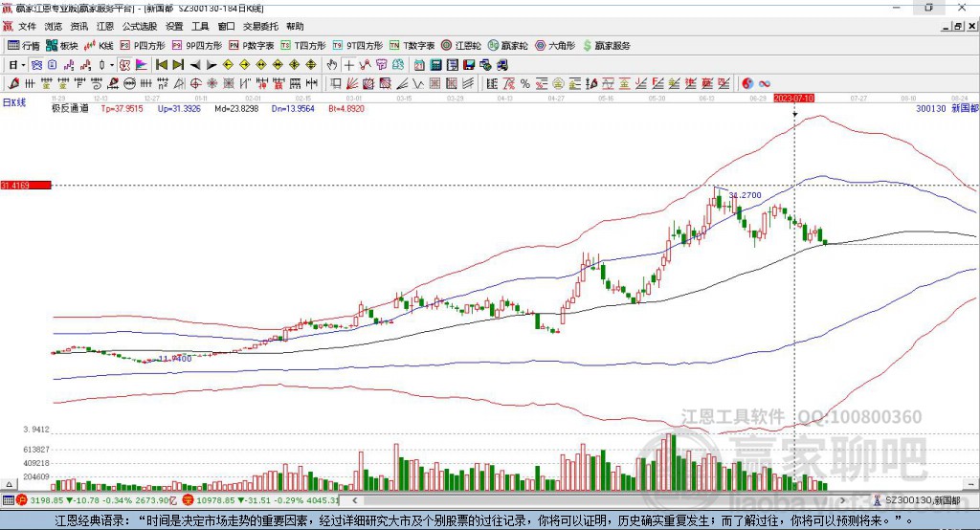Screen dimensions: 980x530
Task: Click the calculator icon in toolbar
Action: click(x=435, y=65)
